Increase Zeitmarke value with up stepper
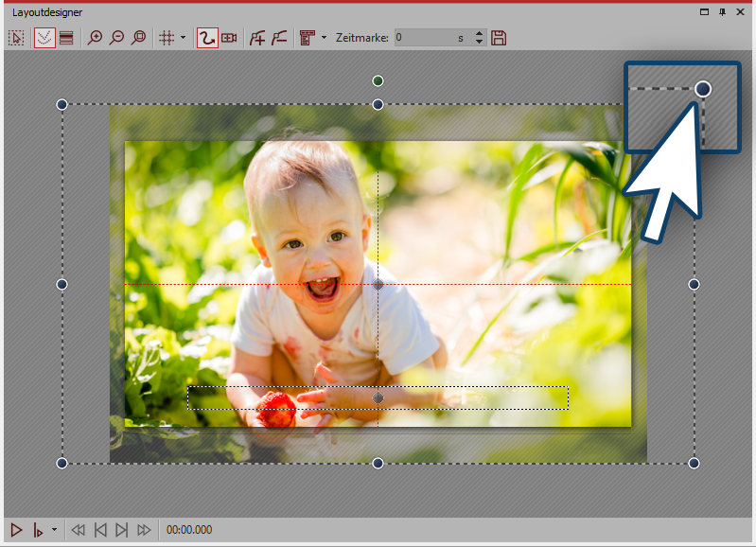Image resolution: width=756 pixels, height=547 pixels. [x=479, y=34]
